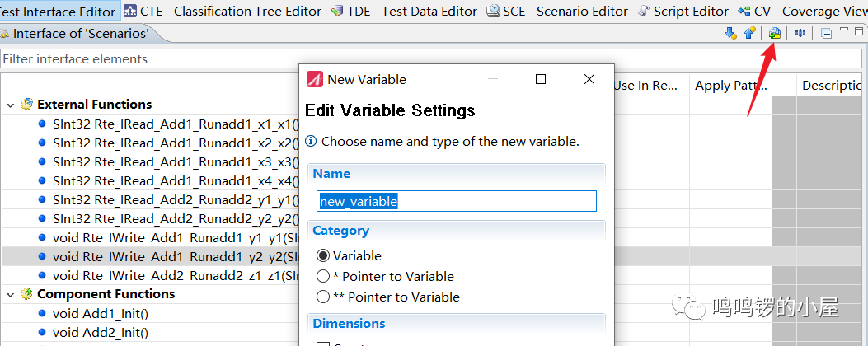Click the New Variable dialog logo icon
The image size is (868, 346).
(x=314, y=80)
